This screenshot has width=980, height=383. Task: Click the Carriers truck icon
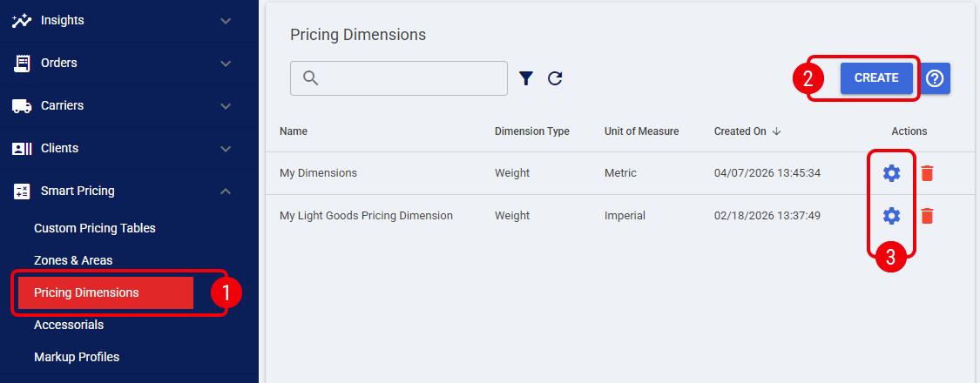point(22,105)
